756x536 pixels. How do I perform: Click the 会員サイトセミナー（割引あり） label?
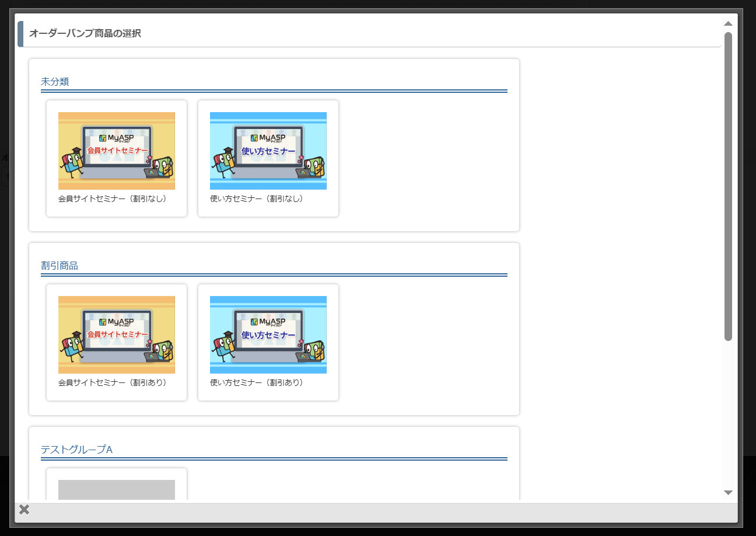(x=113, y=382)
